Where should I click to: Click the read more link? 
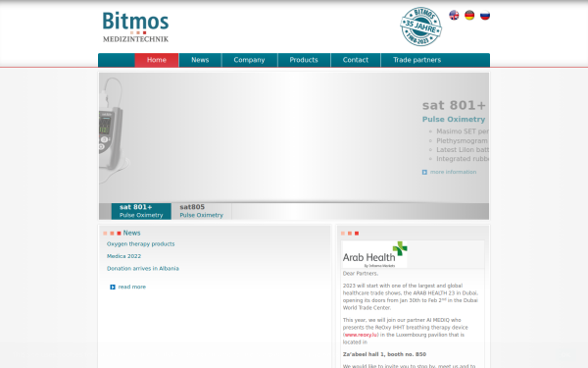(132, 287)
